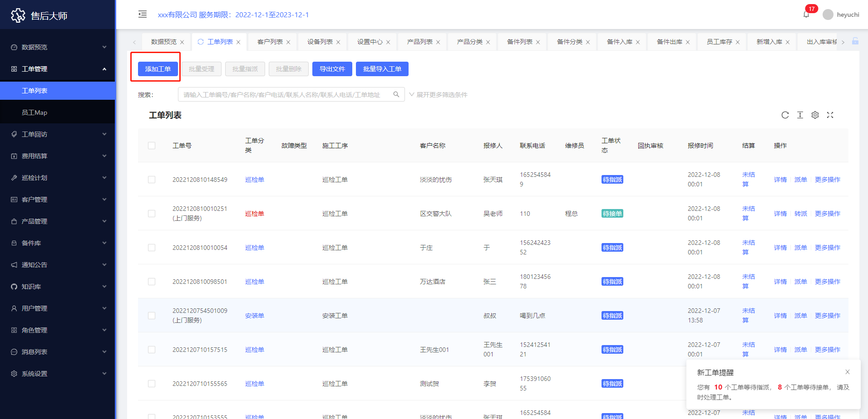Viewport: 868px width, 419px height.
Task: Close the 备件列表 tab
Action: coord(538,42)
